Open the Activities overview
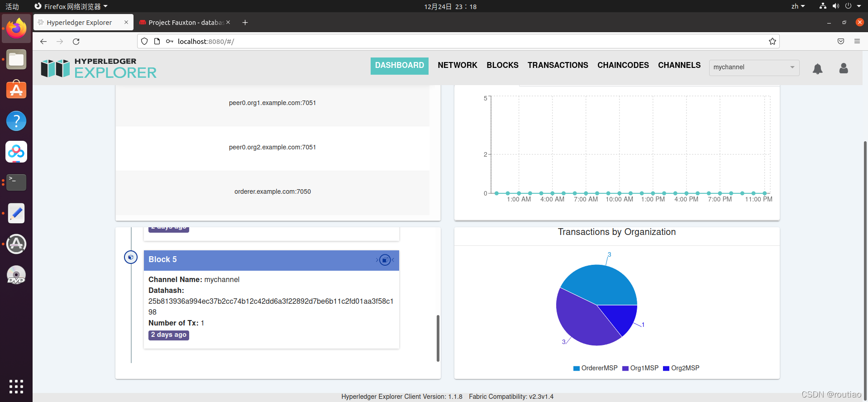 click(12, 6)
